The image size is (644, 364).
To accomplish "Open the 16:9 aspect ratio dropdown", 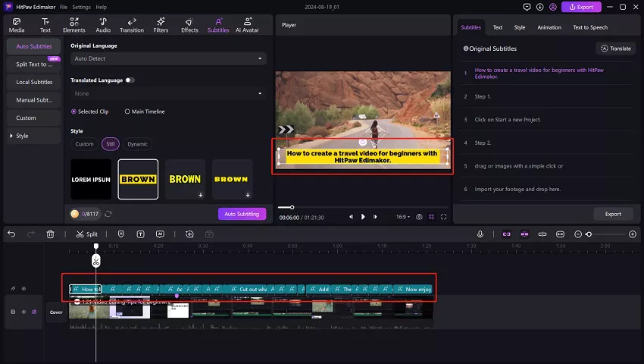I will [402, 217].
